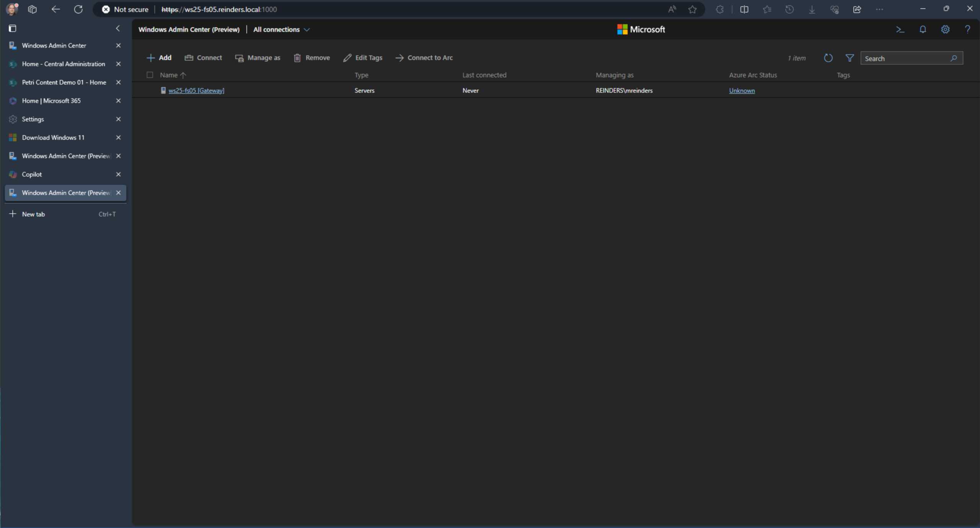Go back in the browser
The width and height of the screenshot is (980, 528).
coord(56,9)
